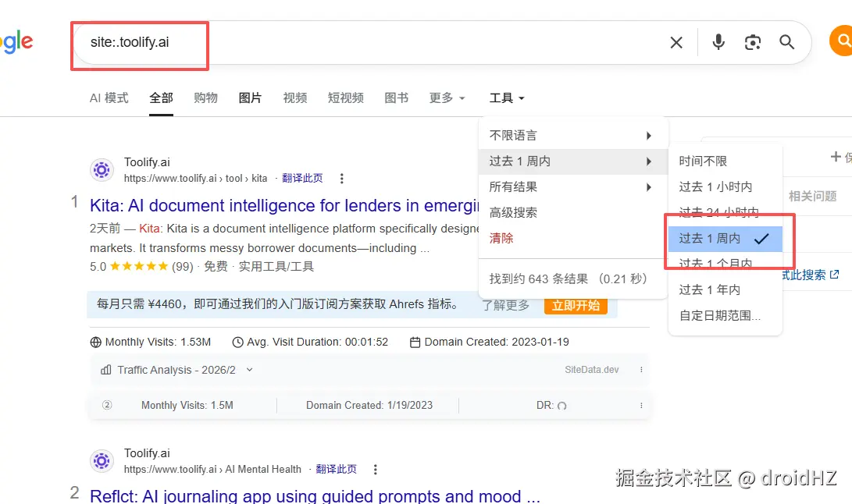Click Domain Created: 2023-01-19 text
The width and height of the screenshot is (852, 504).
pos(497,343)
